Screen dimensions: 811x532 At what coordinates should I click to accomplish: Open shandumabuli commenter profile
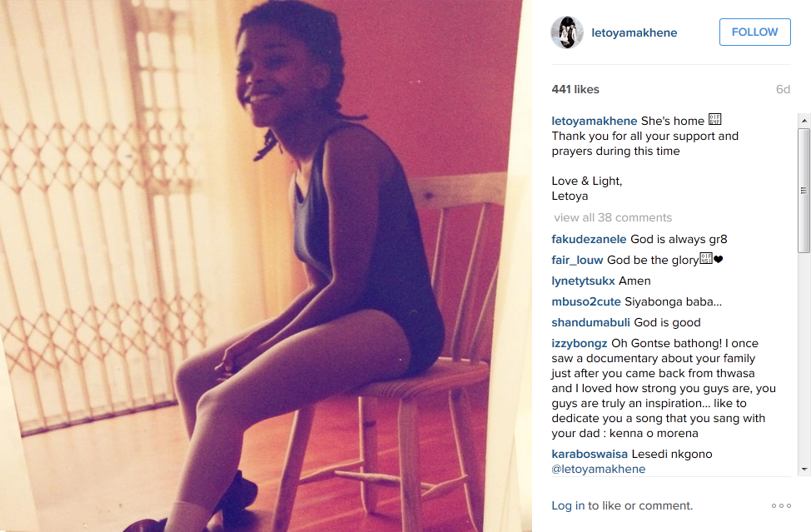(590, 322)
